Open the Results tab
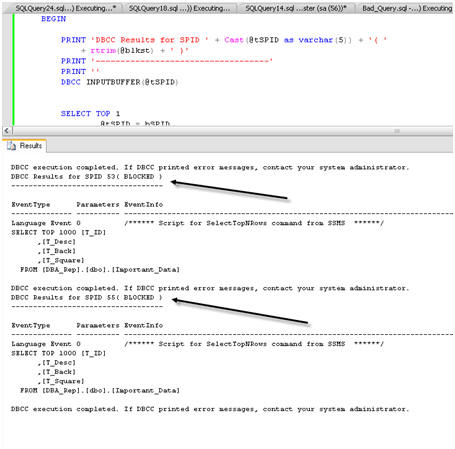The height and width of the screenshot is (449, 455). pyautogui.click(x=25, y=146)
